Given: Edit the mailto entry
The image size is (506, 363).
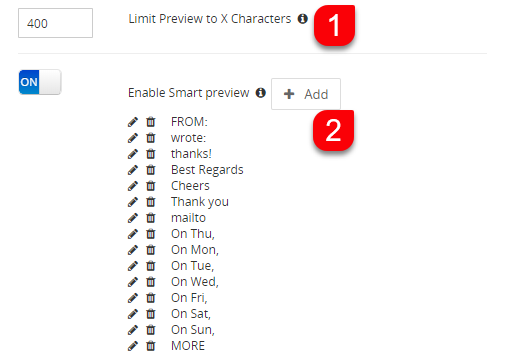Looking at the screenshot, I should 133,218.
